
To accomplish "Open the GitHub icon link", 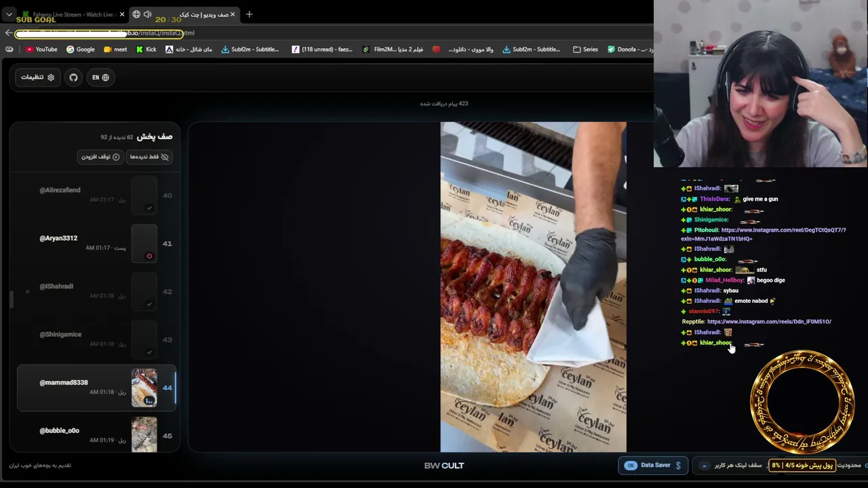I will (x=73, y=77).
